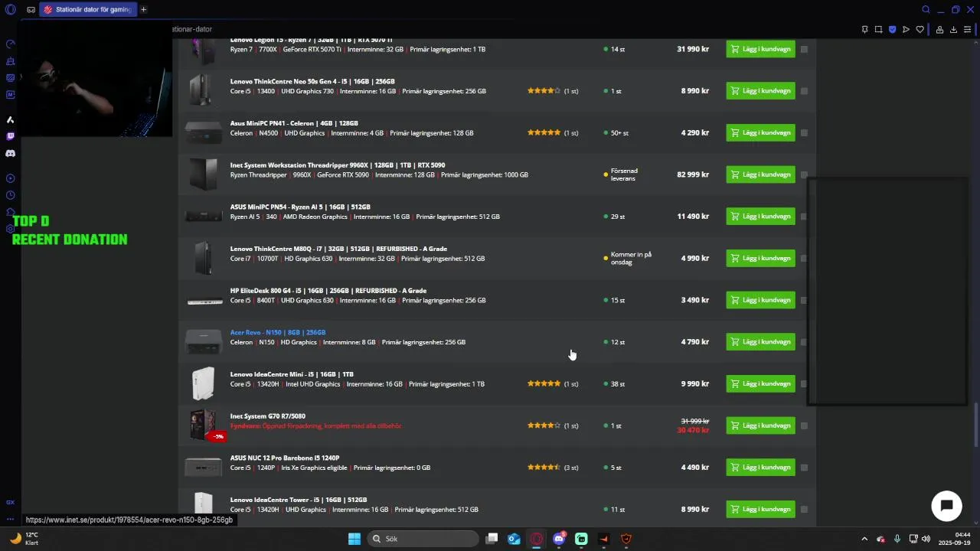Take a snapshot with the crop icon
The image size is (980, 551).
878,30
